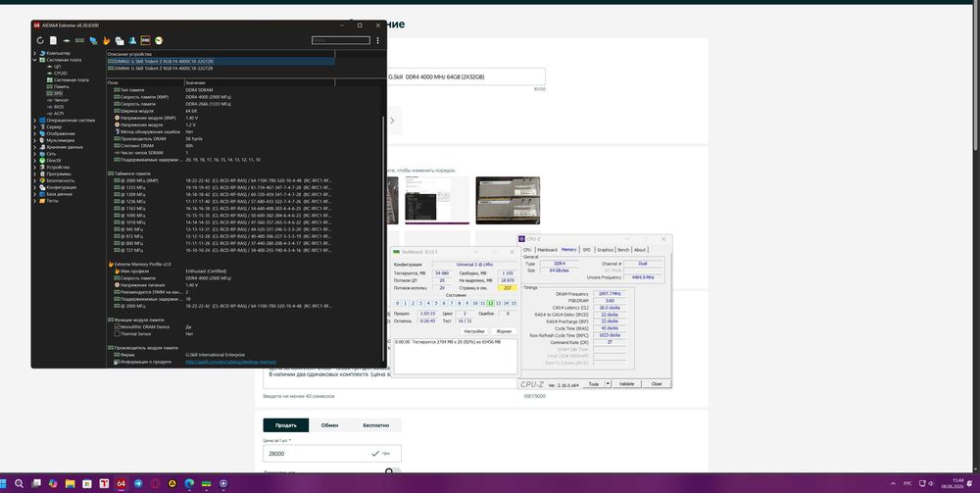The width and height of the screenshot is (980, 493).
Task: Select the Бесплатно option on the listing page
Action: [375, 425]
